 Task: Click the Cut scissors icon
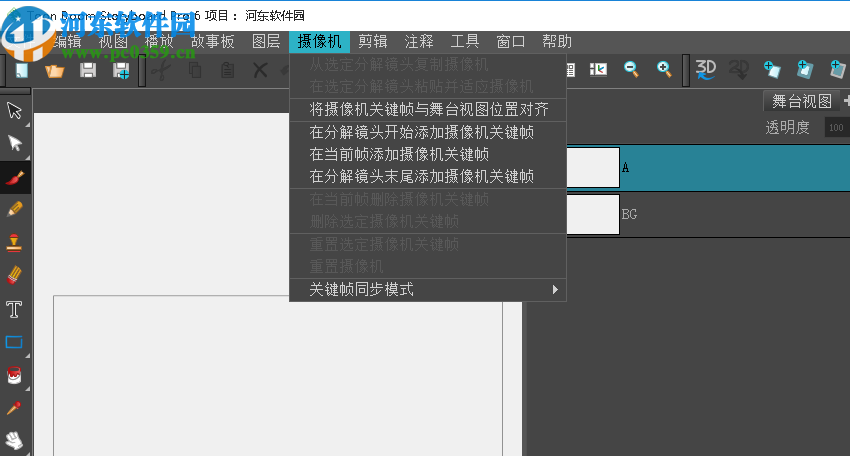pos(161,70)
